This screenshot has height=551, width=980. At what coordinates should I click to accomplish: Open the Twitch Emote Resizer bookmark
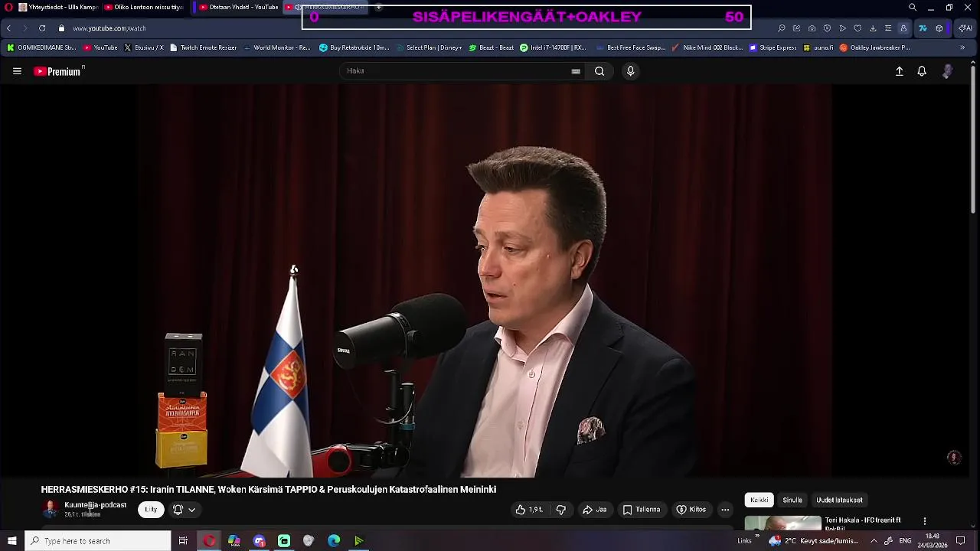[x=204, y=47]
